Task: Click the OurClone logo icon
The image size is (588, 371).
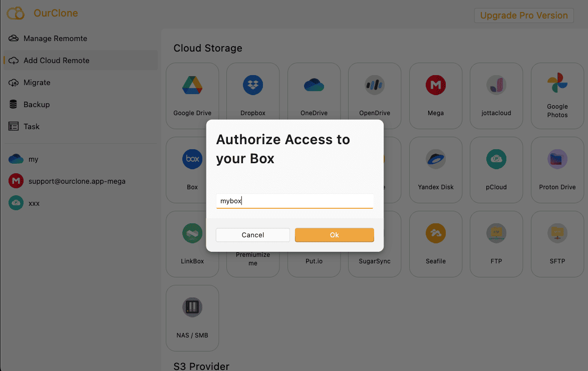Action: [16, 13]
